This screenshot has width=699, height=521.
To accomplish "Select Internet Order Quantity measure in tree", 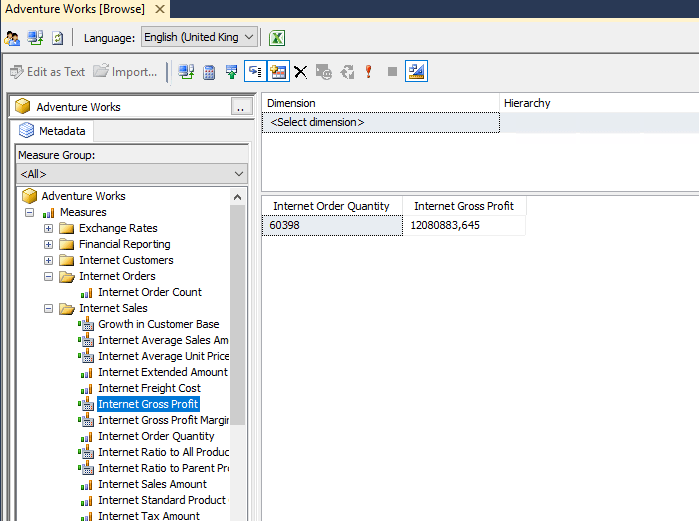I will 156,437.
